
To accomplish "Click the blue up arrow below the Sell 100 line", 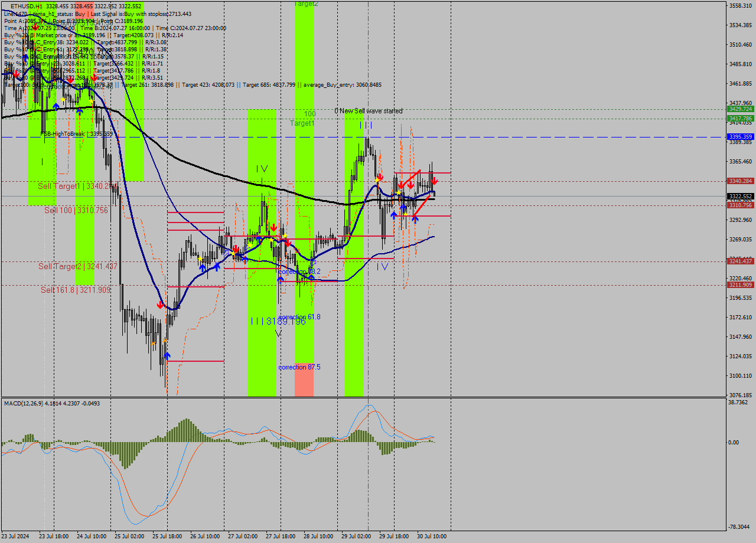I will [x=395, y=215].
